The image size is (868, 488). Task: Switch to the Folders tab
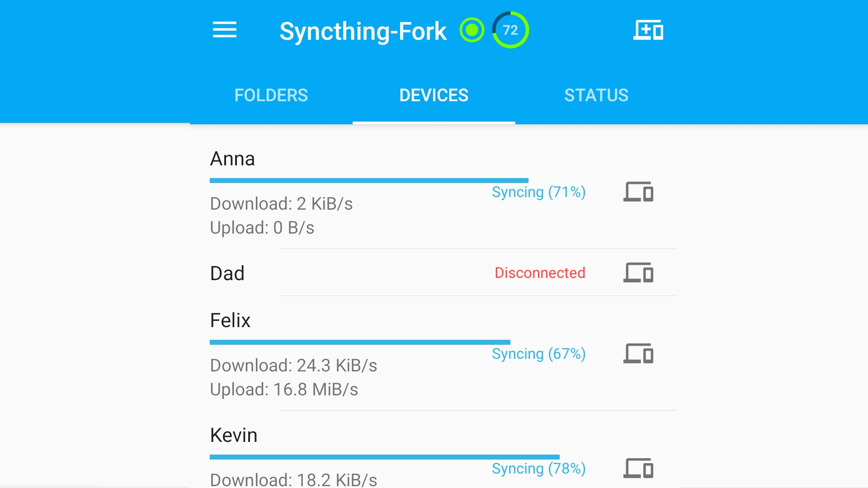click(271, 95)
